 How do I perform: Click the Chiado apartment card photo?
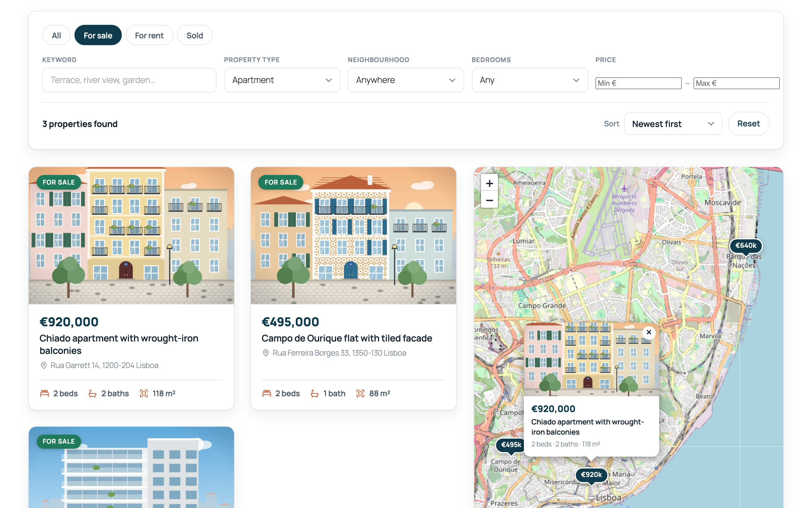coord(131,236)
